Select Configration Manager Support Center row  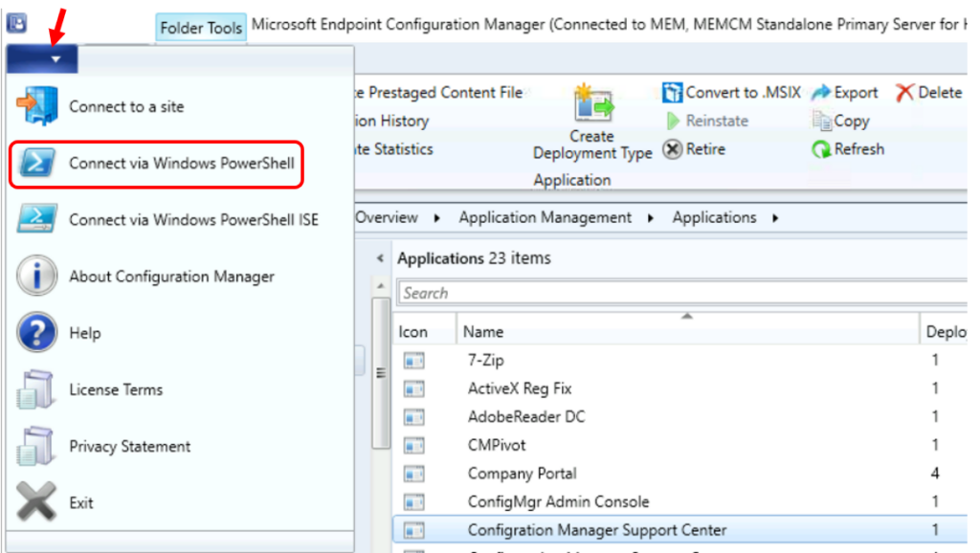pyautogui.click(x=680, y=530)
